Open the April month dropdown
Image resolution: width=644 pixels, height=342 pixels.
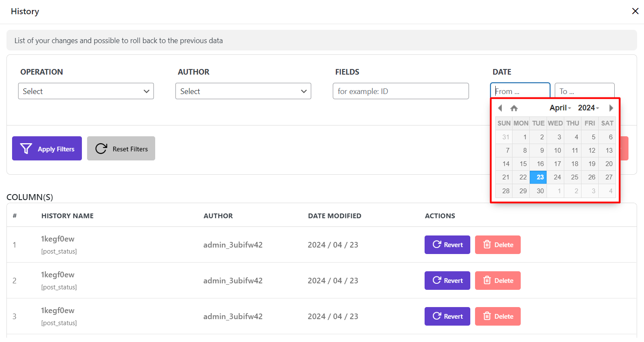(560, 108)
